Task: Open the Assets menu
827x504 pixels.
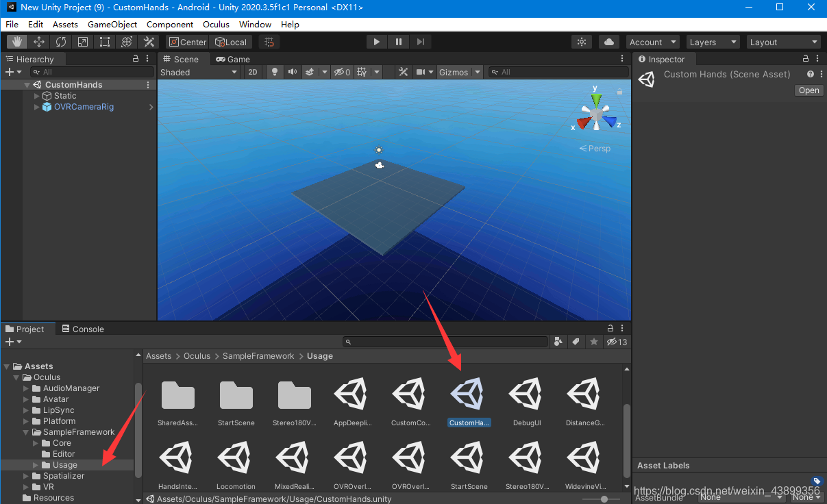Action: click(x=65, y=24)
